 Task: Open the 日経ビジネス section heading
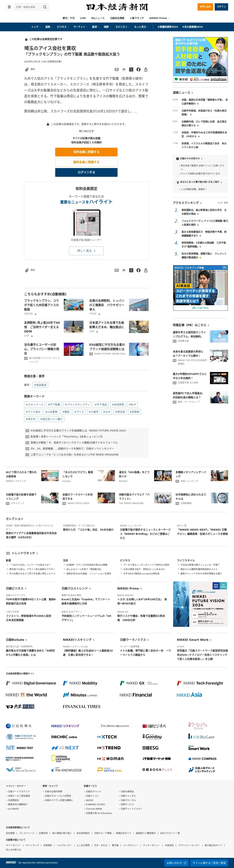(16, 588)
